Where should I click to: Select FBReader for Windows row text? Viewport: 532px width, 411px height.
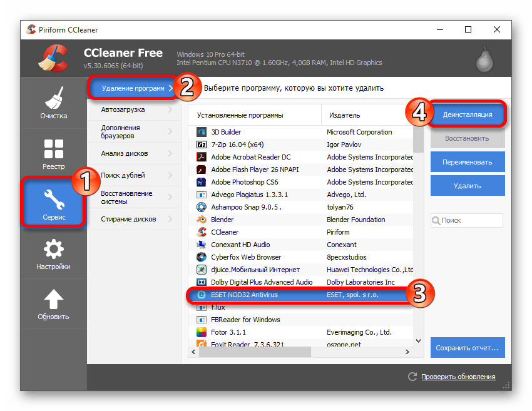(245, 320)
